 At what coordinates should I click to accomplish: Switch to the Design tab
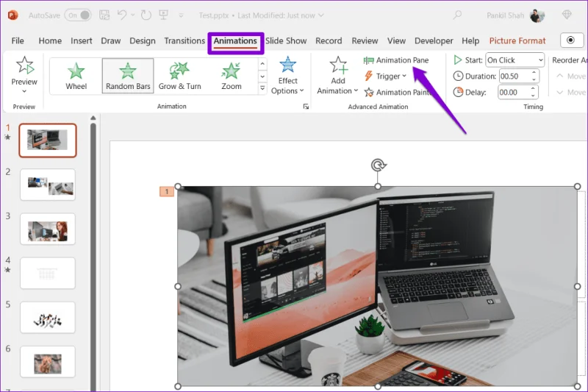(x=142, y=40)
